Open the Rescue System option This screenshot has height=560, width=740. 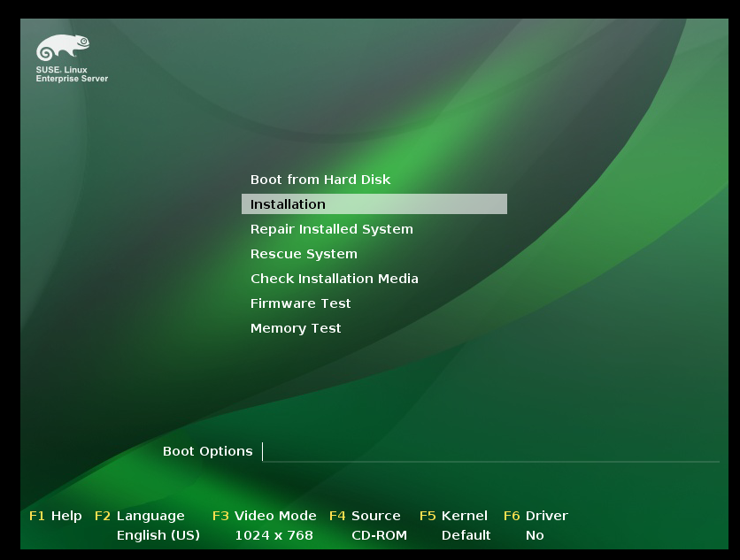(x=304, y=254)
